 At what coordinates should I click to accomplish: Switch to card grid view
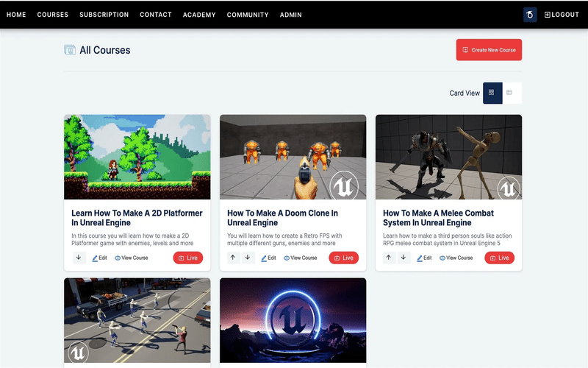(x=492, y=93)
